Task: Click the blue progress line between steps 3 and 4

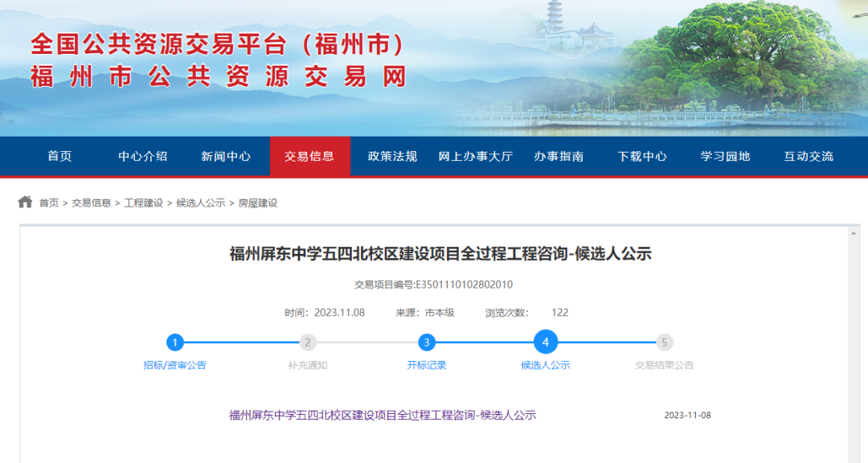Action: click(486, 342)
